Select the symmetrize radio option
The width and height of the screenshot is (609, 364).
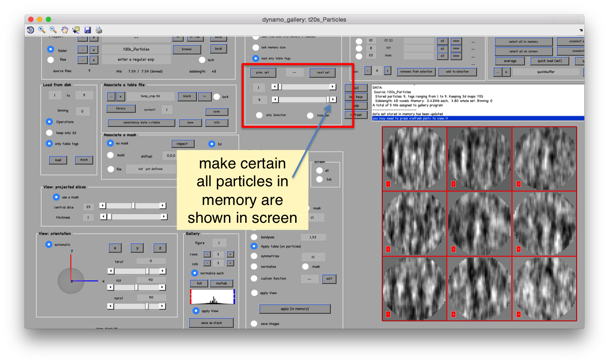click(254, 256)
